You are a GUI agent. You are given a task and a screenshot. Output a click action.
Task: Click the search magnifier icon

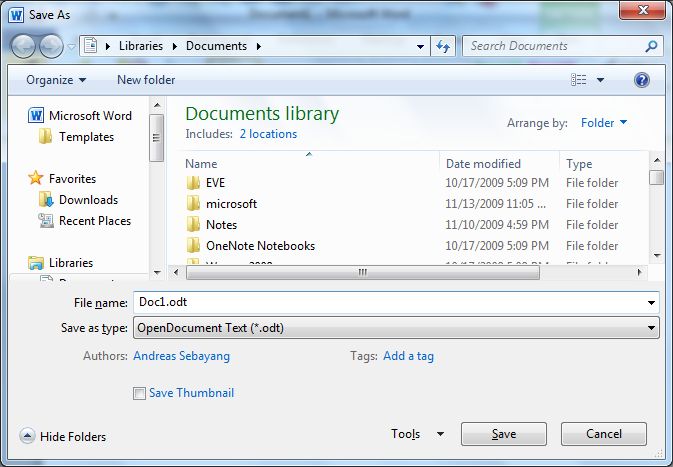coord(651,46)
